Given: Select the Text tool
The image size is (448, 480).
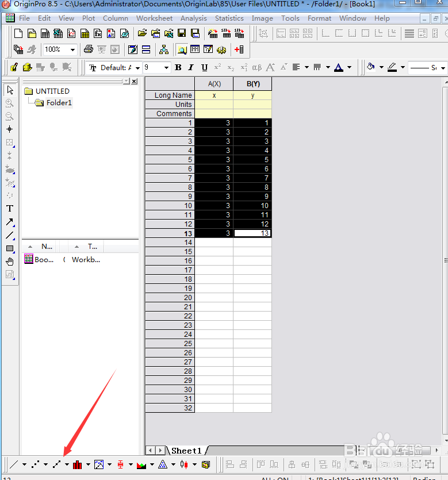Looking at the screenshot, I should (x=10, y=209).
